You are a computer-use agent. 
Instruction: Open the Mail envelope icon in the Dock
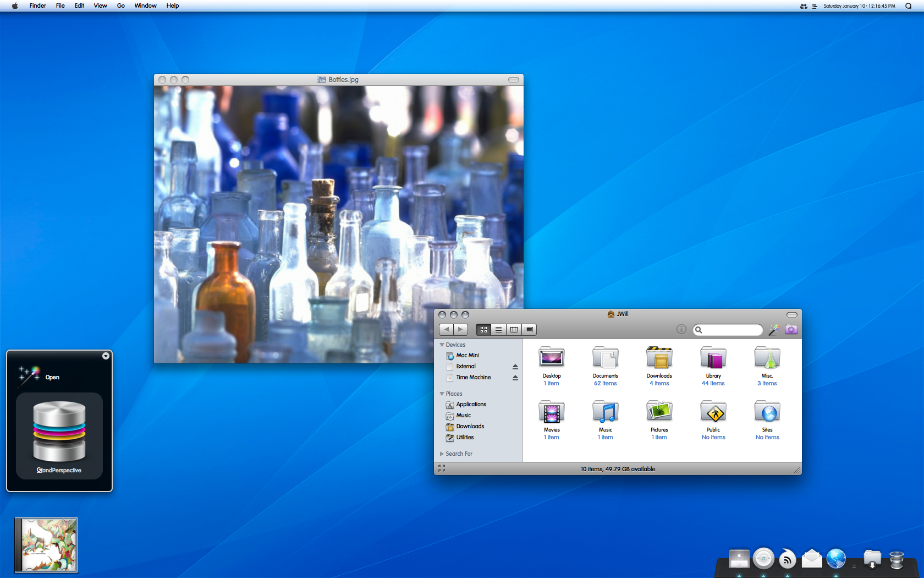click(812, 559)
